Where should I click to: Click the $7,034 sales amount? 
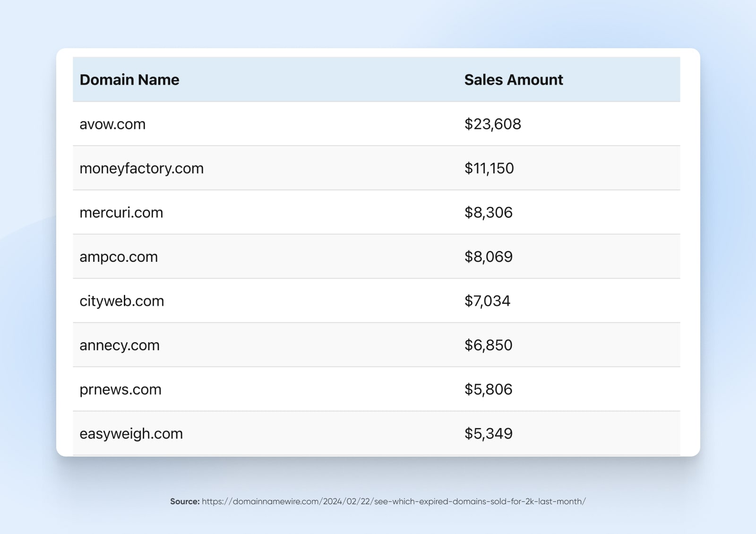[x=487, y=301]
